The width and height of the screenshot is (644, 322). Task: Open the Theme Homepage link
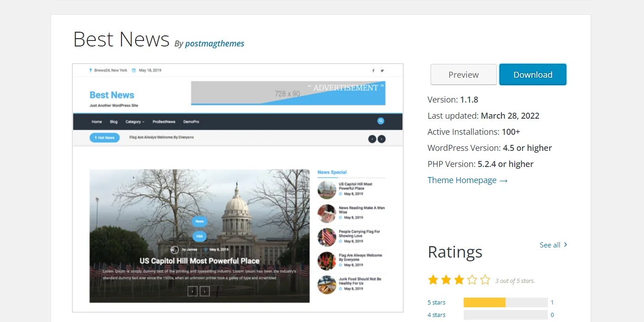[467, 180]
